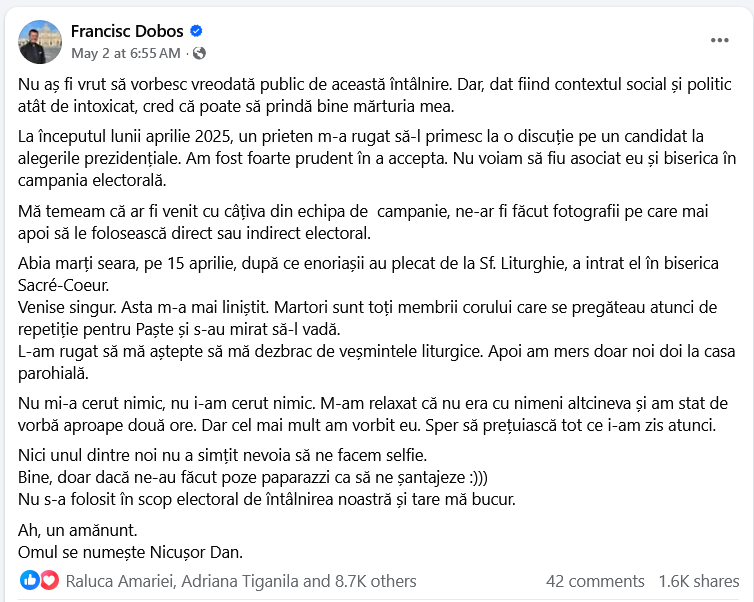Click the blue verified badge
The image size is (754, 602).
[196, 31]
